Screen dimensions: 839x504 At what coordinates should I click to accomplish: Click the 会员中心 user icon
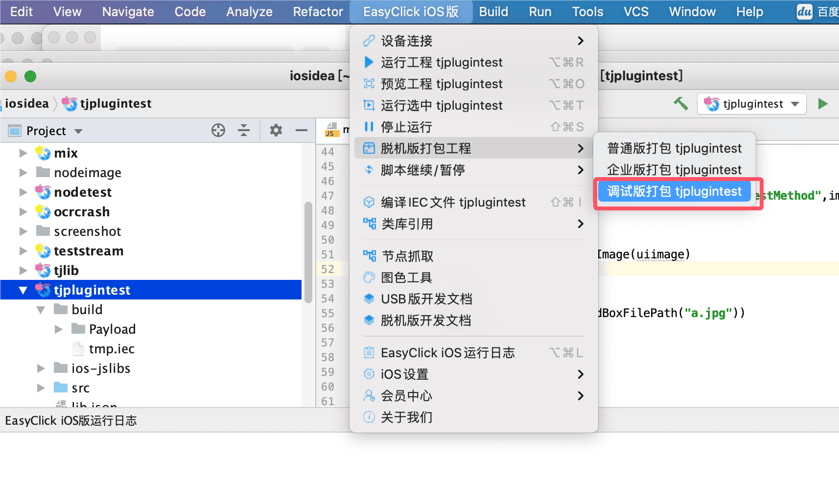coord(369,395)
